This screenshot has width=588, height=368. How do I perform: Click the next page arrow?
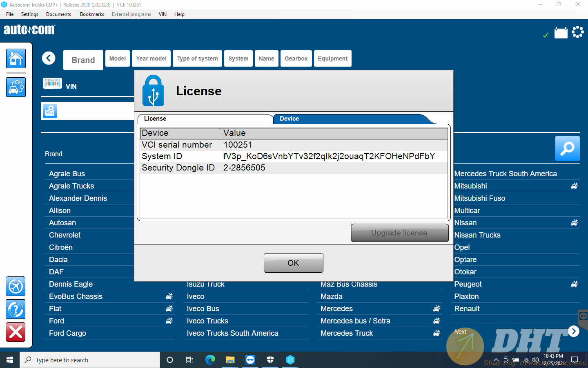pyautogui.click(x=574, y=331)
